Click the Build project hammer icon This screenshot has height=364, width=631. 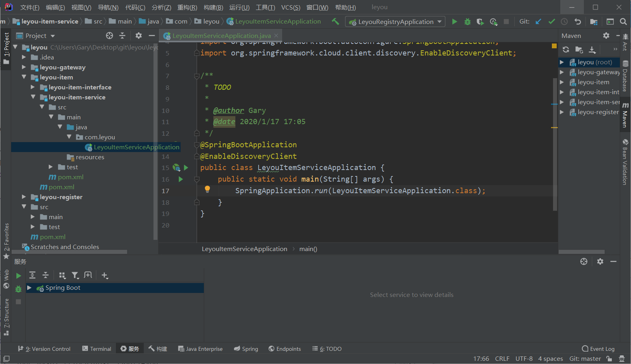coord(335,22)
